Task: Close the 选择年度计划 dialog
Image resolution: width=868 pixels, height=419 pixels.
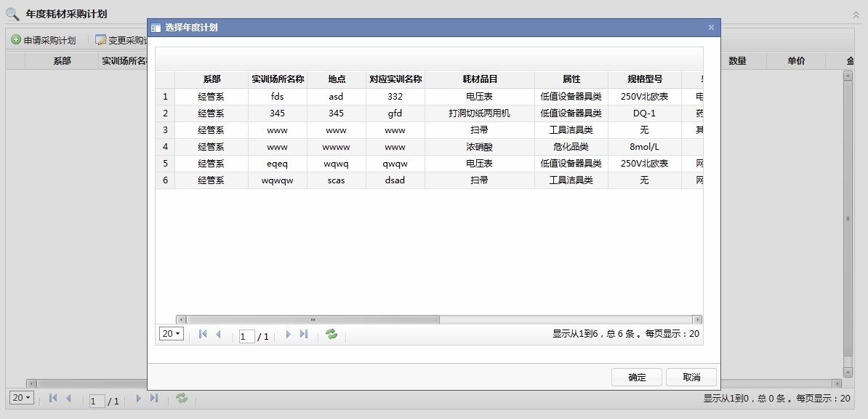Action: coord(711,28)
